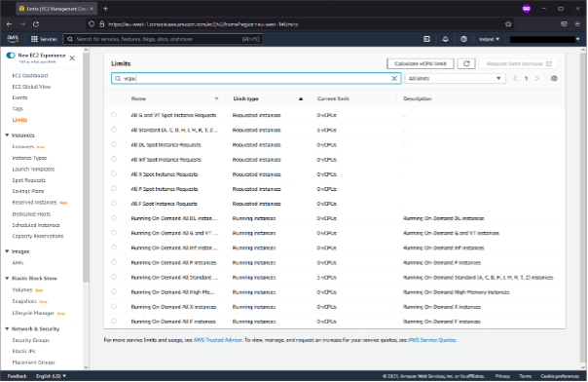Open the browser hamburger menu

pos(577,24)
